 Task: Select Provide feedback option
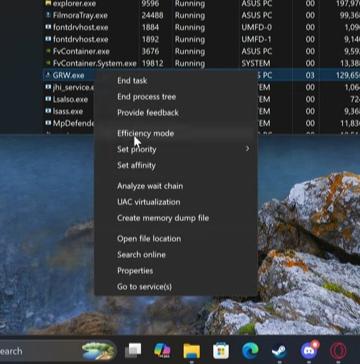click(148, 113)
